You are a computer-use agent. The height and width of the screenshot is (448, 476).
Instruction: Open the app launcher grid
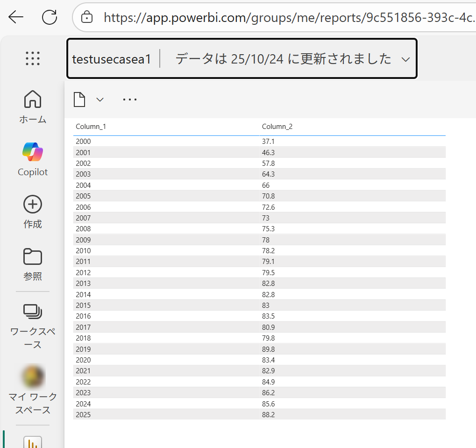pyautogui.click(x=32, y=58)
